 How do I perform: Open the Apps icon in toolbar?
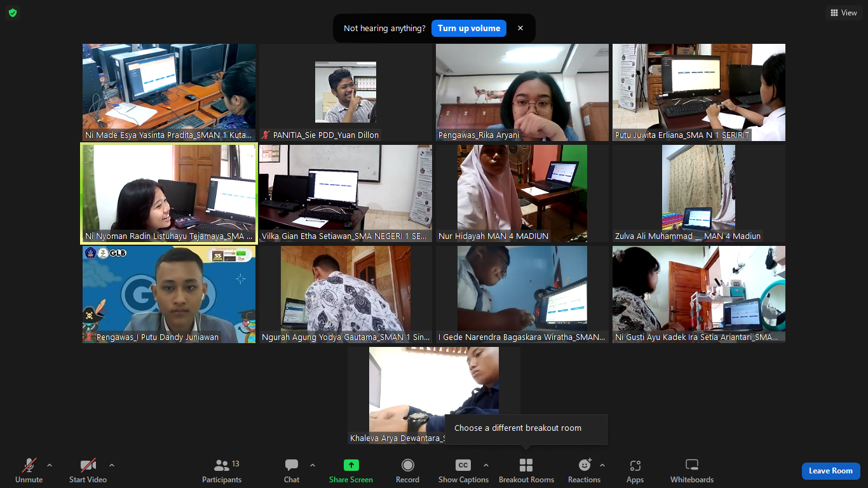click(x=635, y=466)
